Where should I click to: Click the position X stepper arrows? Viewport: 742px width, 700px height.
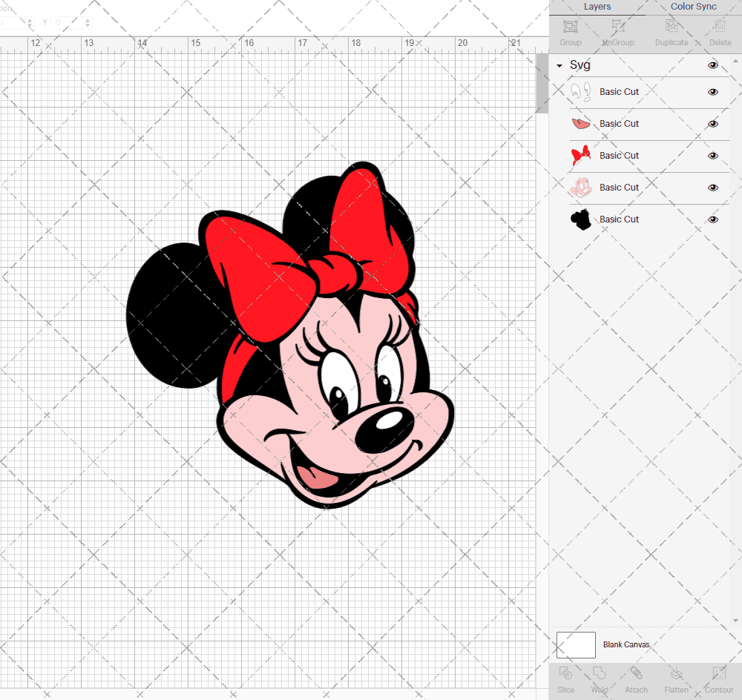coord(30,22)
